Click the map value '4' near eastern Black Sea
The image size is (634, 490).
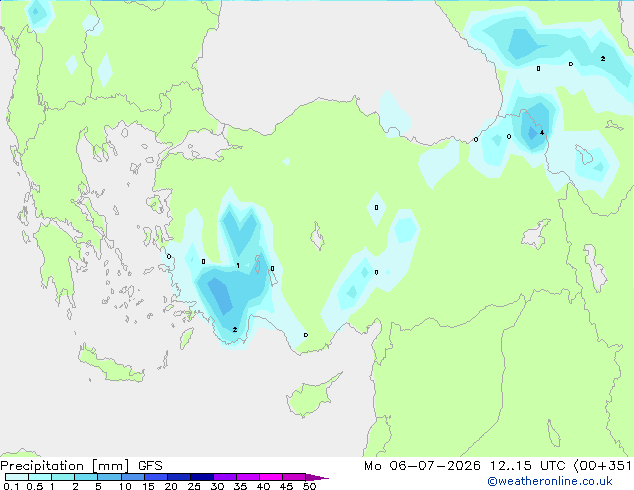point(542,133)
